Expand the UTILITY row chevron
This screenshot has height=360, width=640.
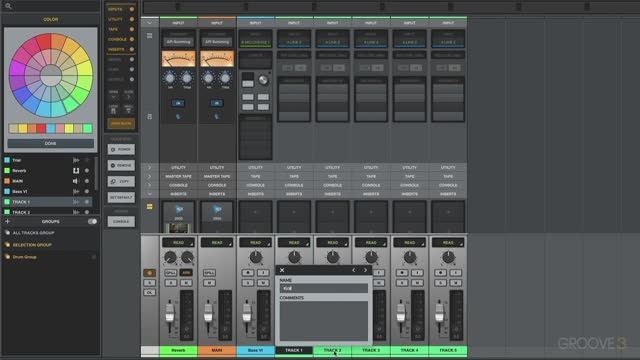pos(149,167)
